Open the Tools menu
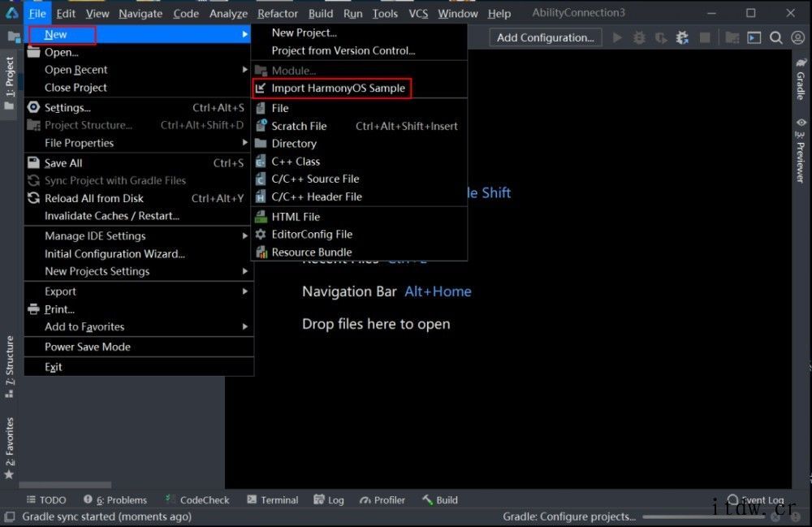The height and width of the screenshot is (527, 812). click(385, 14)
